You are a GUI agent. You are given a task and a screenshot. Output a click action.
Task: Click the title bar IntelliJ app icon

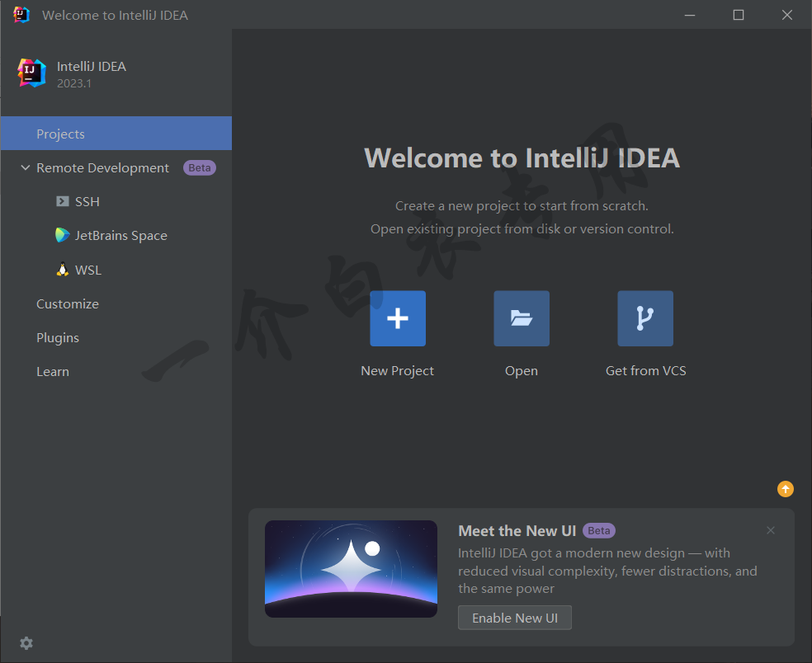point(21,15)
